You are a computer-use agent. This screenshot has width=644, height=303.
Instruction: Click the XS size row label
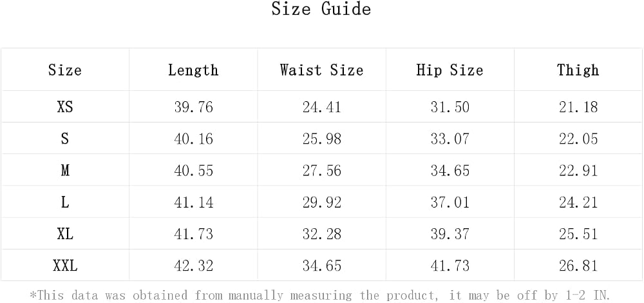tap(65, 107)
